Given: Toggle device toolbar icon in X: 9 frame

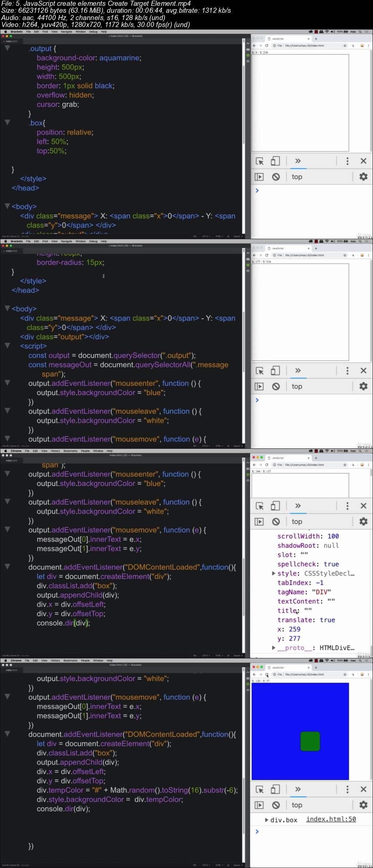Looking at the screenshot, I should 275,161.
